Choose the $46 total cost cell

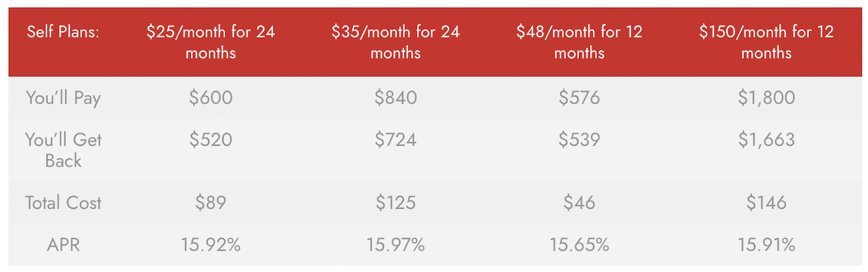tap(579, 203)
